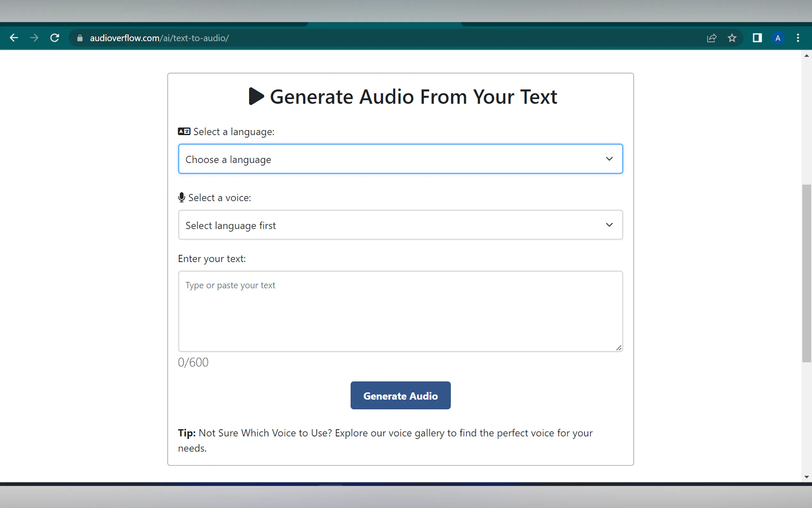Click the page vertical scrollbar thumb
Image resolution: width=812 pixels, height=508 pixels.
click(806, 274)
